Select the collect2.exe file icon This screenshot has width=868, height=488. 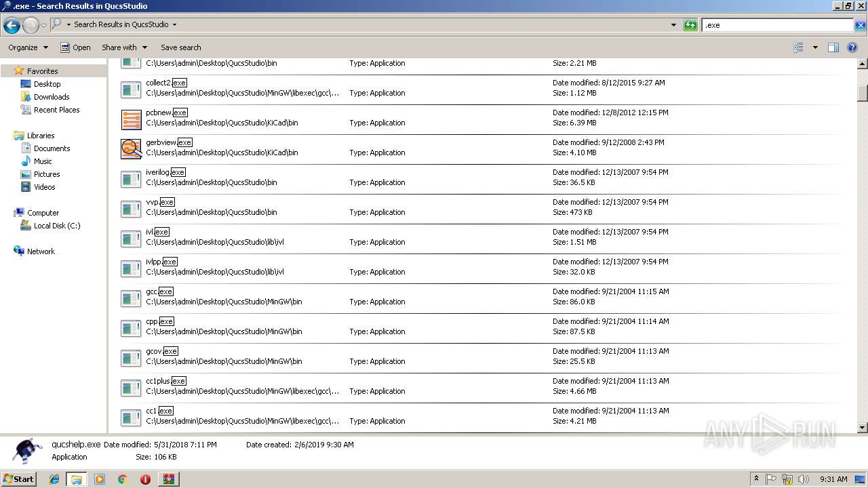[131, 89]
